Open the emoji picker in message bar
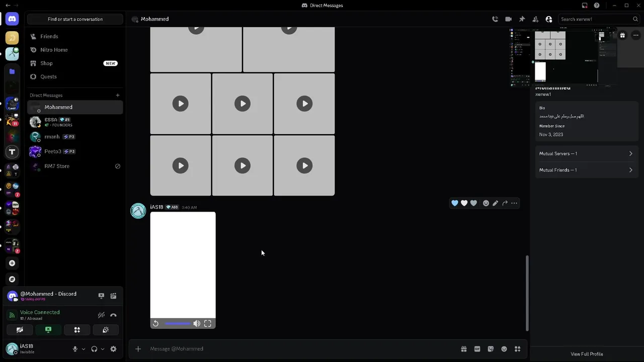This screenshot has width=644, height=362. coord(504,349)
